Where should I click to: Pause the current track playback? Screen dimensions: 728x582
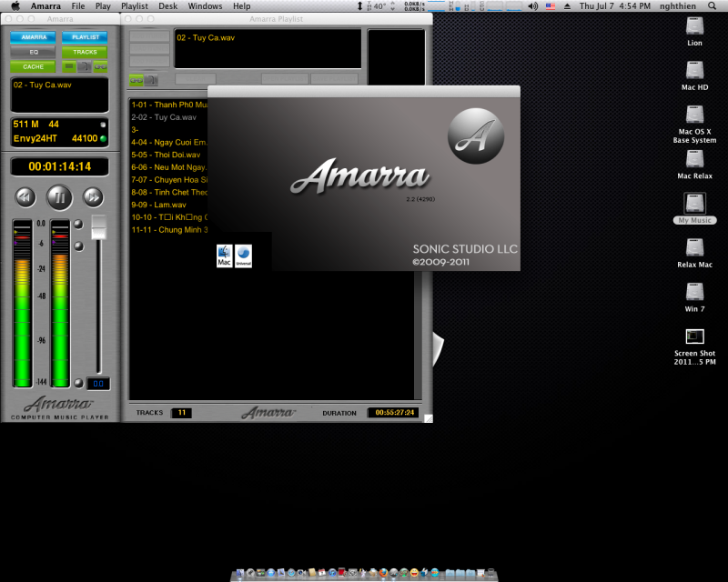(x=59, y=197)
